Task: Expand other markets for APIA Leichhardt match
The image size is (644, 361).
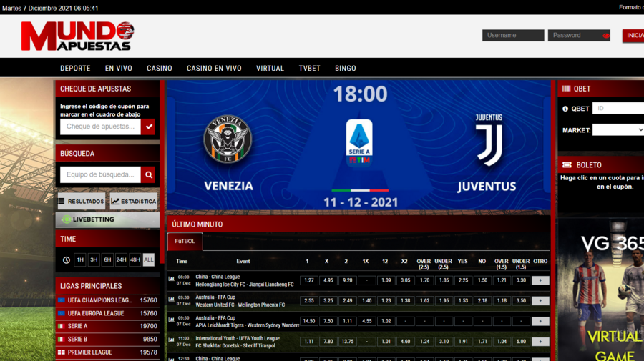Action: tap(540, 321)
